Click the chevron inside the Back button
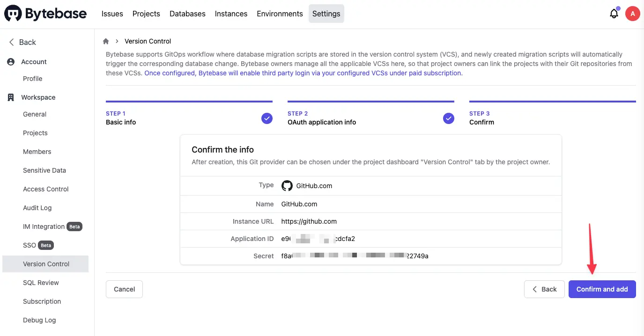Viewport: 644px width, 336px height. pyautogui.click(x=534, y=289)
